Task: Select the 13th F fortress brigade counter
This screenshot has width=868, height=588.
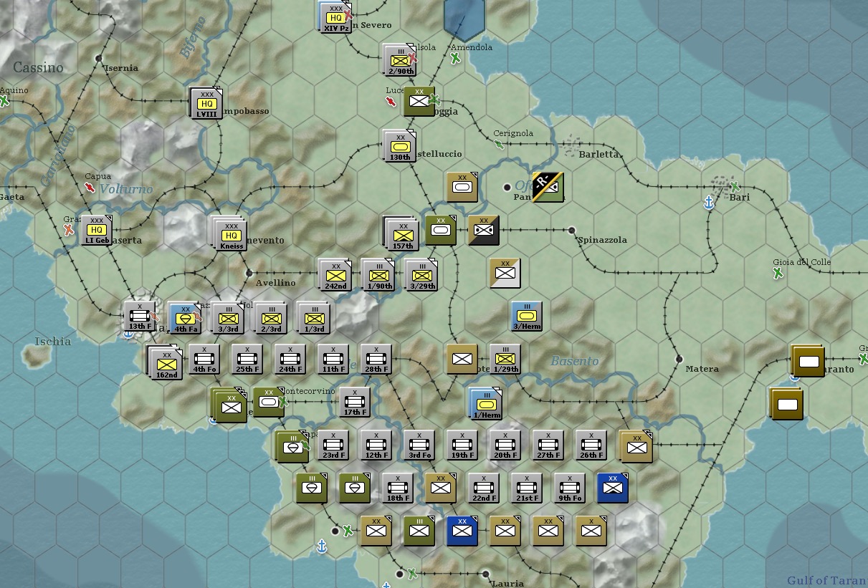Action: click(x=140, y=317)
